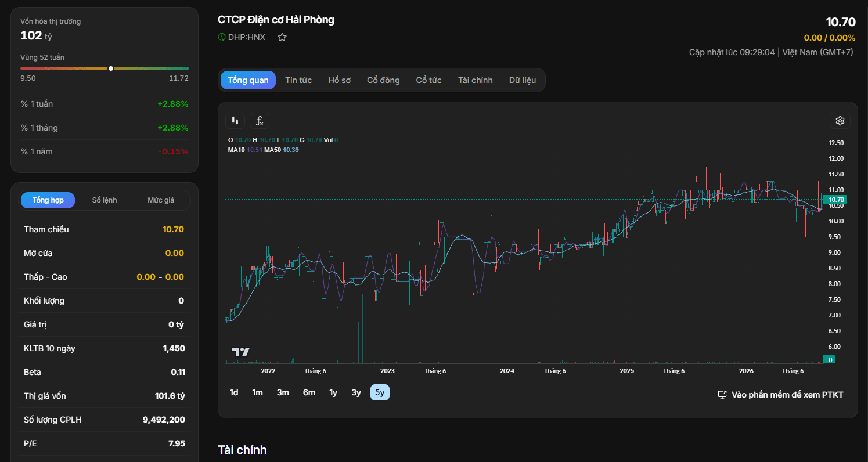This screenshot has width=868, height=462.
Task: Click the price change 0.00 / 0.00%
Action: point(830,38)
